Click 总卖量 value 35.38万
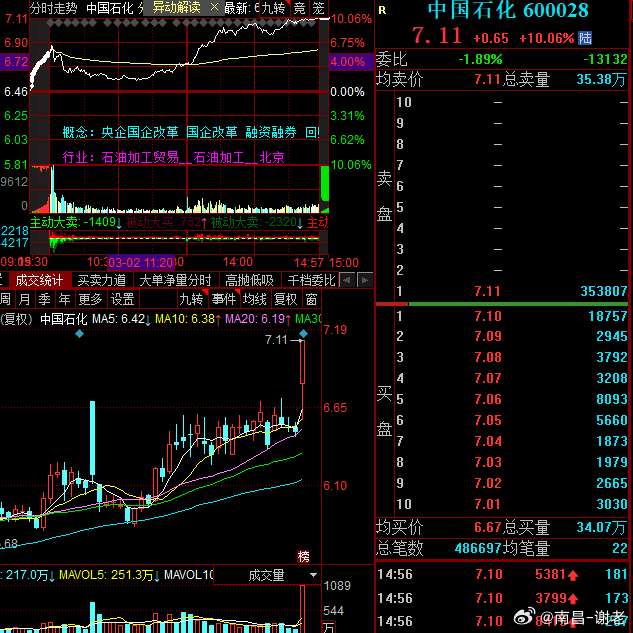 click(601, 80)
